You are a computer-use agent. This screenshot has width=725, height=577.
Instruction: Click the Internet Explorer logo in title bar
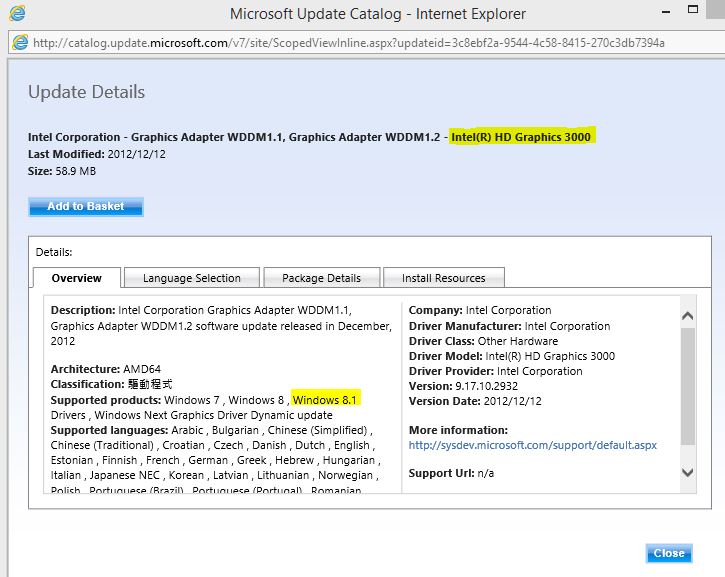(17, 13)
